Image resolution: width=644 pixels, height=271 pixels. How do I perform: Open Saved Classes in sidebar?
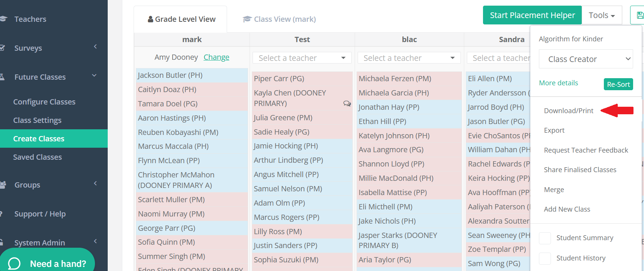click(38, 157)
